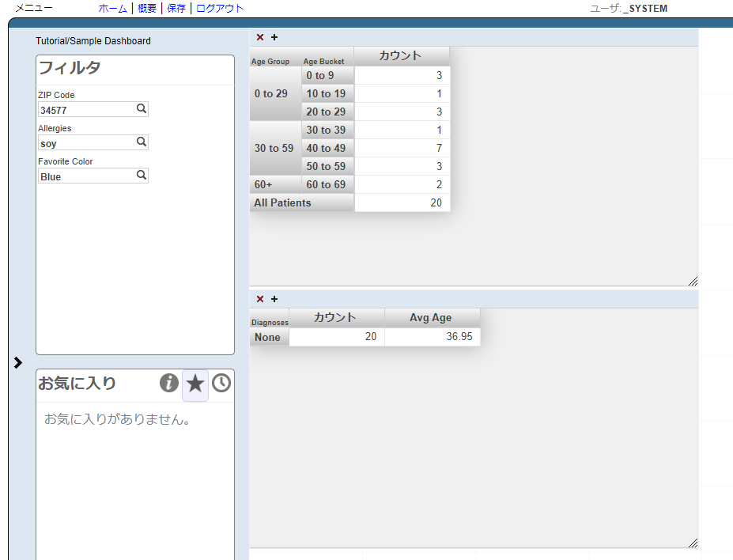Click the Allergies filter search icon
Viewport: 733px width, 560px height.
pos(142,142)
